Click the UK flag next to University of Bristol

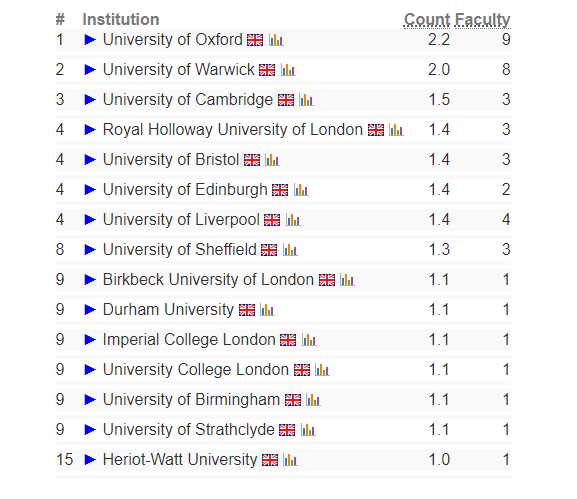point(252,160)
